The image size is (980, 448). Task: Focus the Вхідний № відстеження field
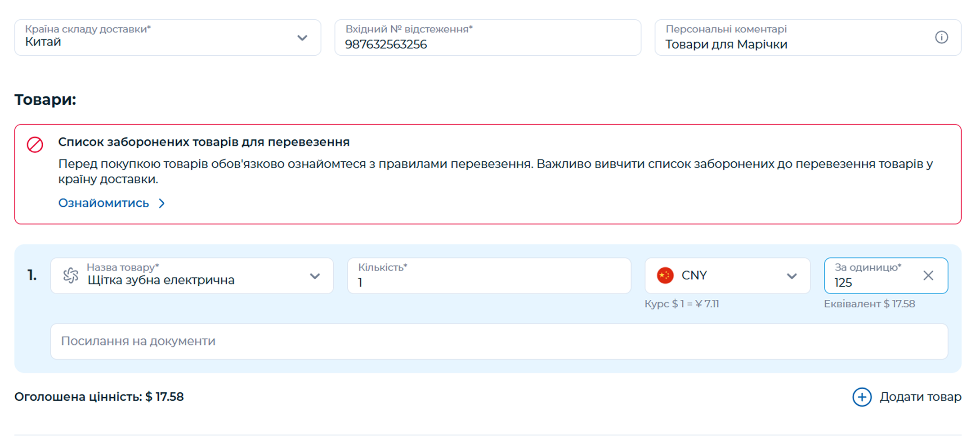point(488,44)
